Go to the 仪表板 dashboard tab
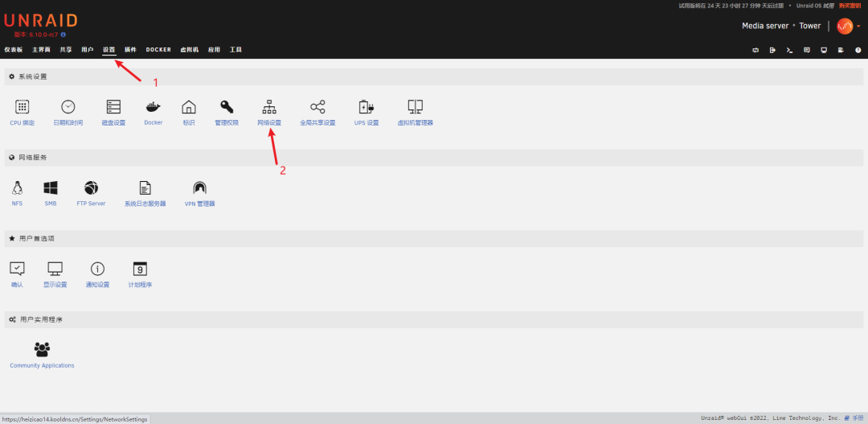The height and width of the screenshot is (424, 868). (14, 49)
